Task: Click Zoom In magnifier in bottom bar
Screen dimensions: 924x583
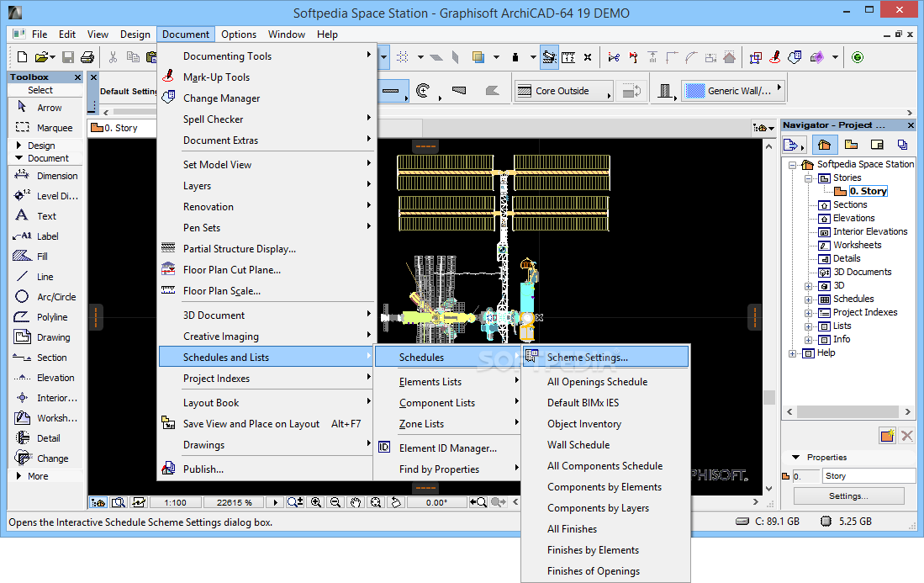Action: (x=316, y=502)
